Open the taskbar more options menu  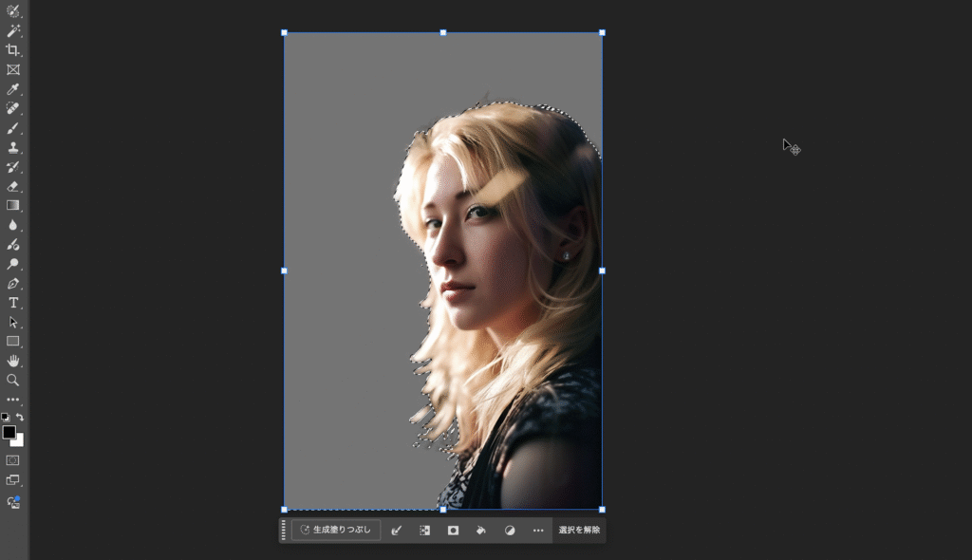pos(538,531)
